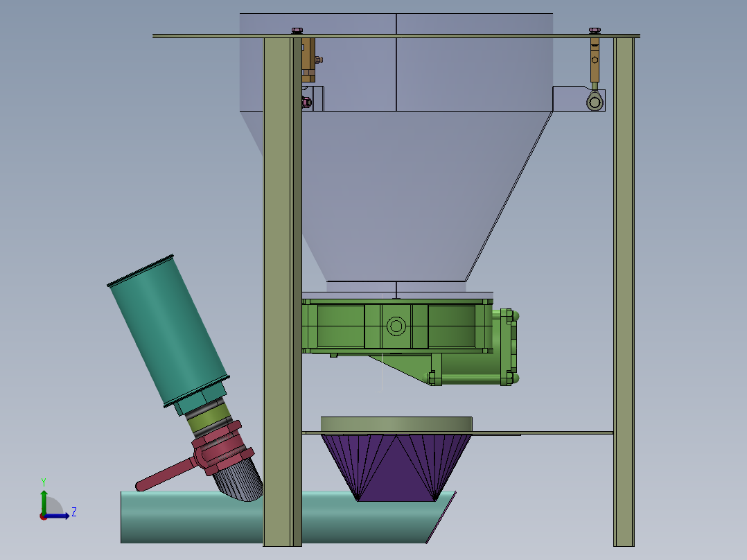The image size is (747, 560).
Task: Select the black splined coupling at pipe
Action: [238, 480]
